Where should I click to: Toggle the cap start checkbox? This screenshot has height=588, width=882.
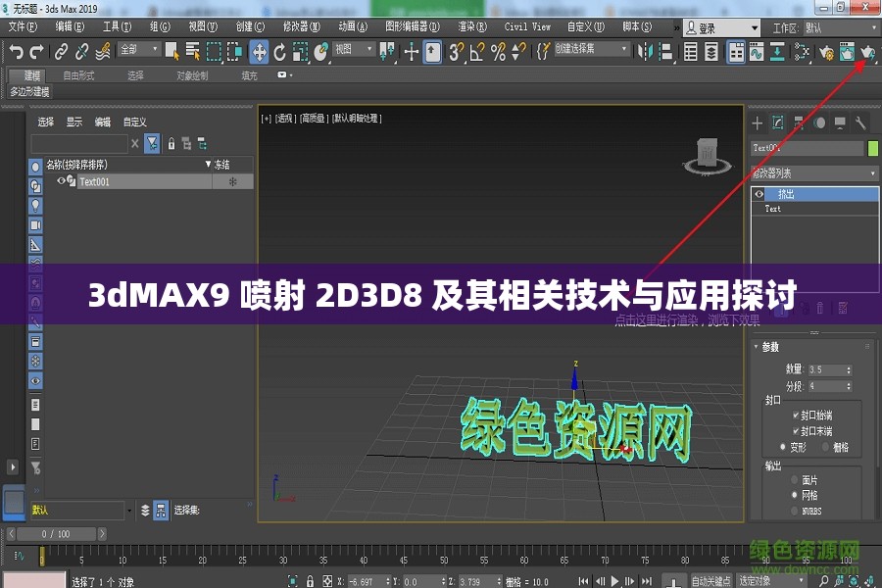click(796, 416)
